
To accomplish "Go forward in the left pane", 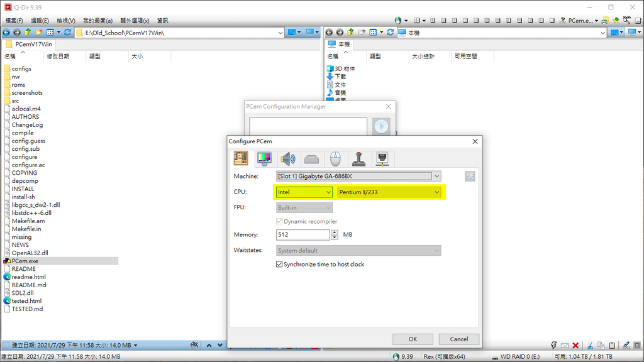I will pos(17,33).
